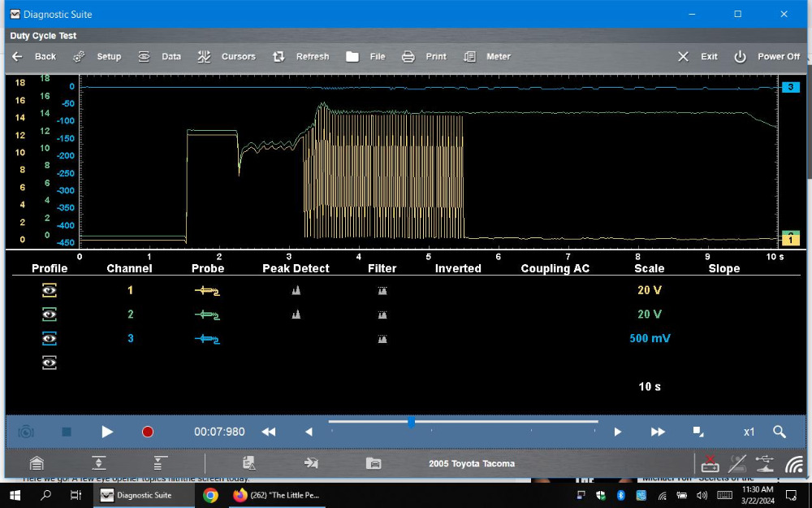Click the rewind double arrow button
Image resolution: width=812 pixels, height=508 pixels.
268,432
